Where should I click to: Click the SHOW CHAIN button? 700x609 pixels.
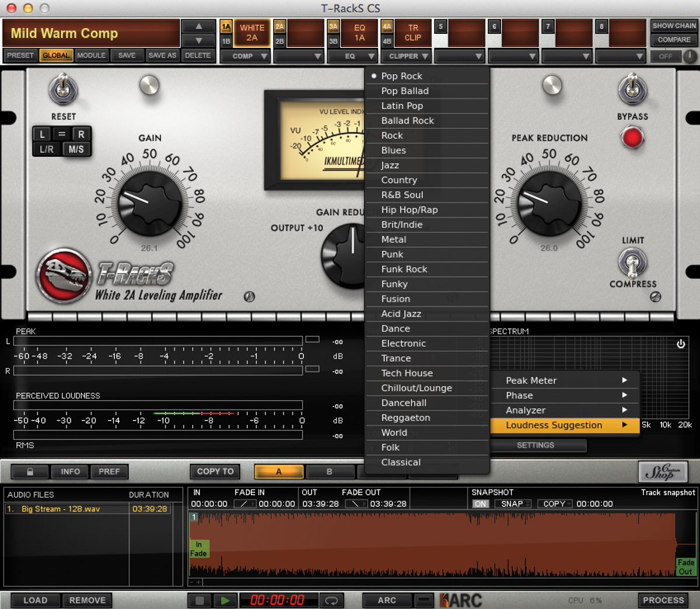coord(674,26)
